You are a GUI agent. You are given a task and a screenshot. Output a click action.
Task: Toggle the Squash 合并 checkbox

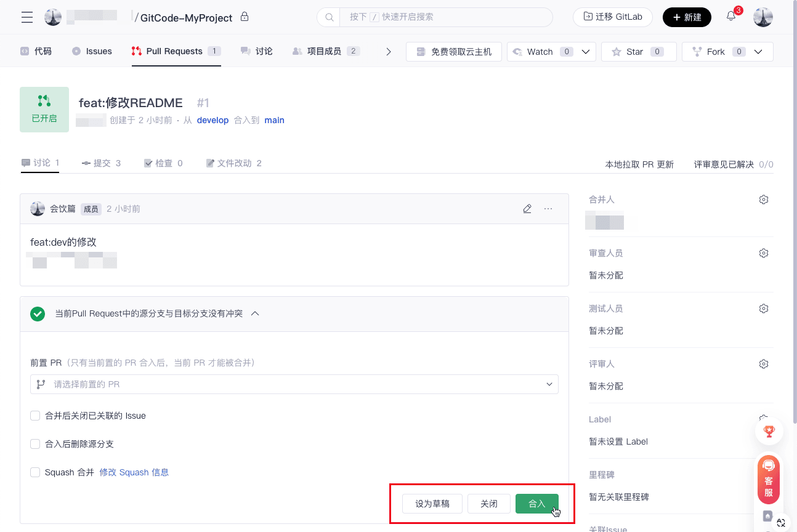pyautogui.click(x=35, y=472)
